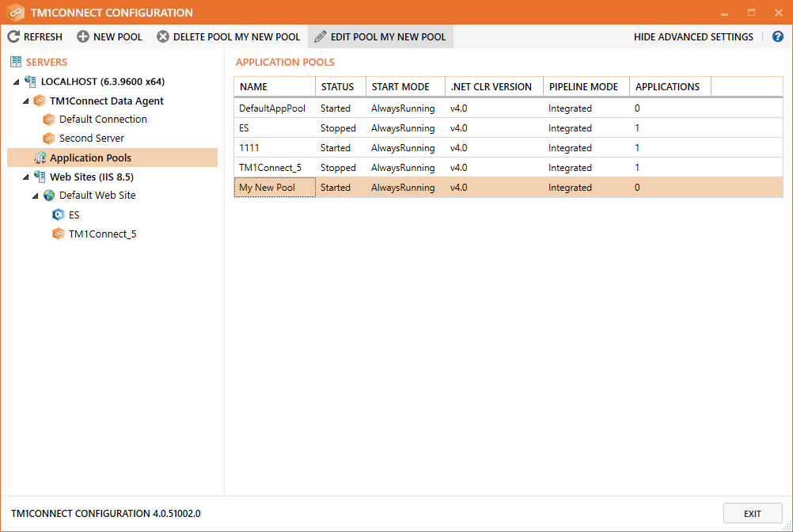The height and width of the screenshot is (532, 793).
Task: Click the ES application icon
Action: click(59, 215)
